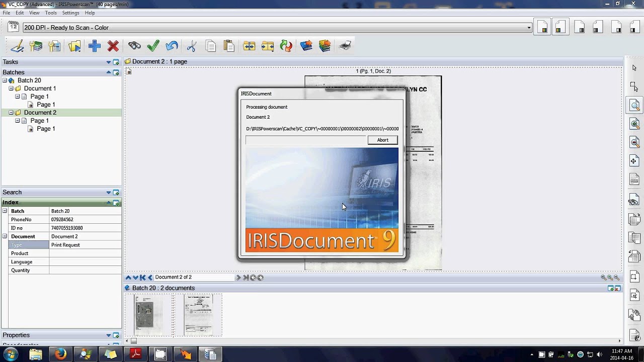Click the blue plus add icon
This screenshot has width=644, height=362.
(94, 46)
